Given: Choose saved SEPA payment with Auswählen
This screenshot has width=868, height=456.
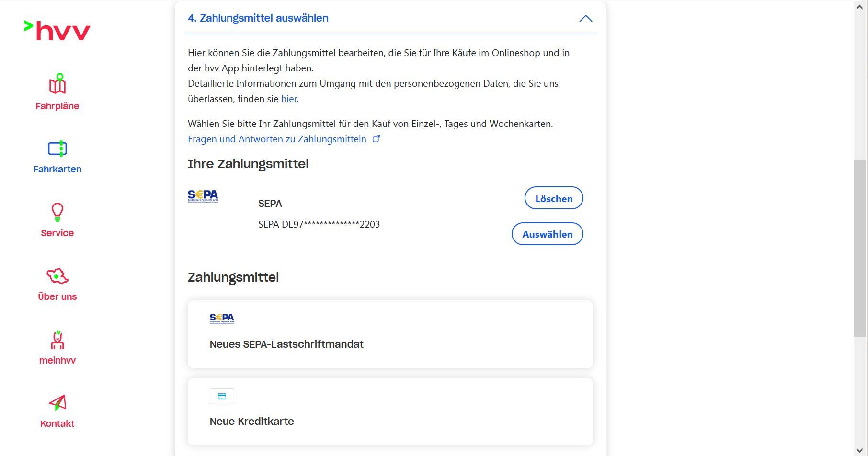Looking at the screenshot, I should pos(547,234).
